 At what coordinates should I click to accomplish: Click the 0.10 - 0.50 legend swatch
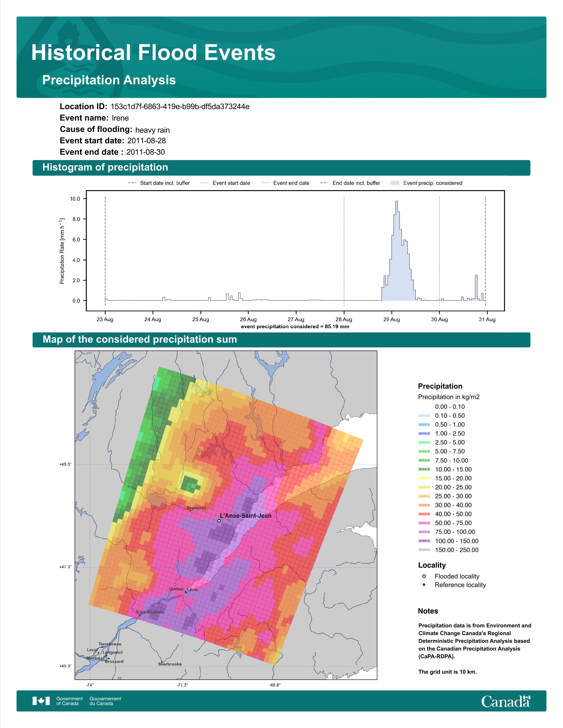pos(424,416)
